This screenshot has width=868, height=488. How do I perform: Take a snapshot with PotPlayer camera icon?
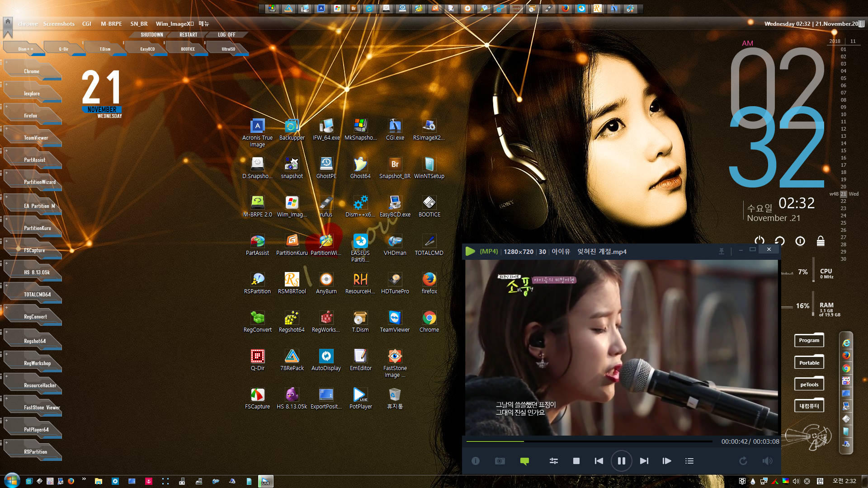pos(500,461)
